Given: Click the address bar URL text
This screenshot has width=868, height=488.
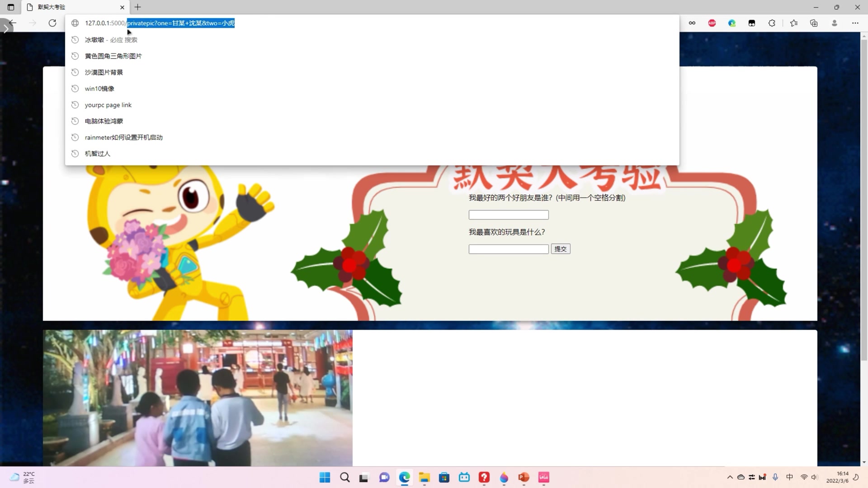Looking at the screenshot, I should coord(160,23).
